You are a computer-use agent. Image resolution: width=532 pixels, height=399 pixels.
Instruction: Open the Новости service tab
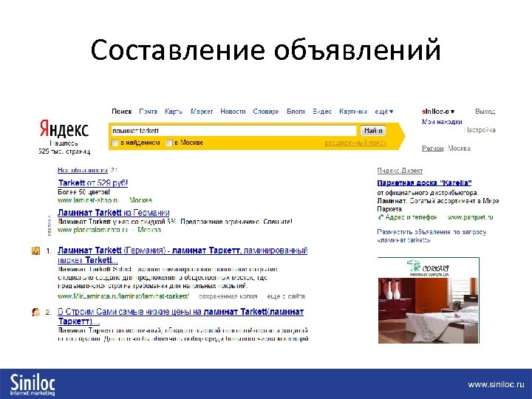click(233, 112)
